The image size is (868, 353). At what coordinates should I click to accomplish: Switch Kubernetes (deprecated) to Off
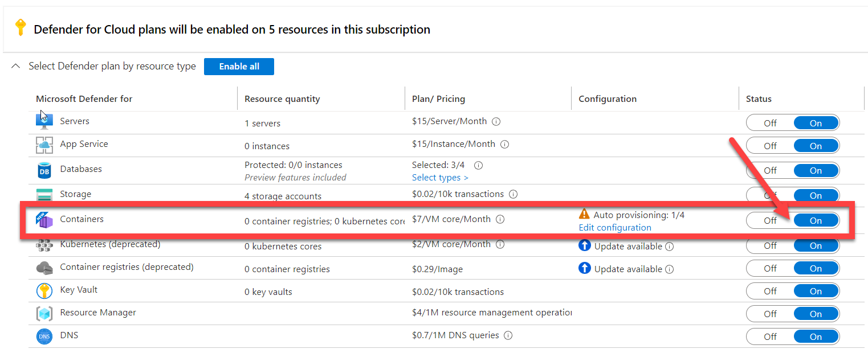tap(770, 245)
